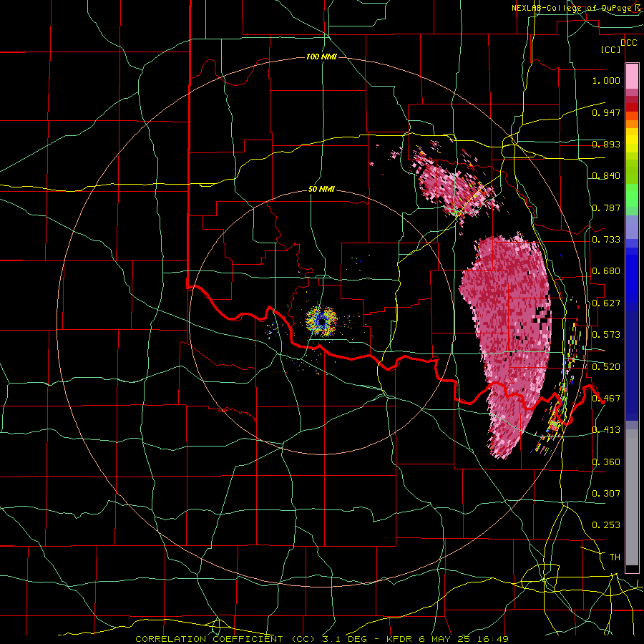The image size is (644, 644).
Task: Click CORRELATION COEFFICIENT in the footer title
Action: (x=209, y=639)
